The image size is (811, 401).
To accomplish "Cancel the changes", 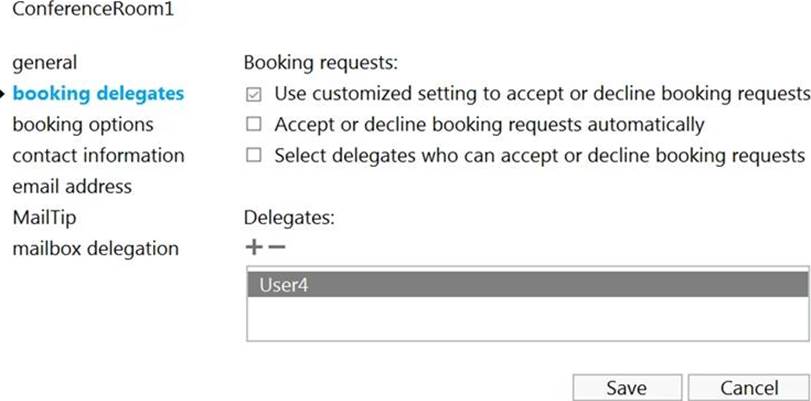I will tap(748, 388).
